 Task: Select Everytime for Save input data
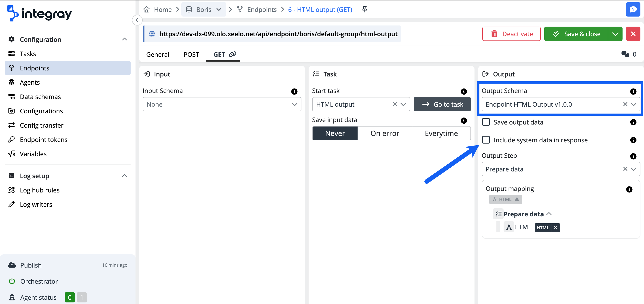[x=441, y=133]
